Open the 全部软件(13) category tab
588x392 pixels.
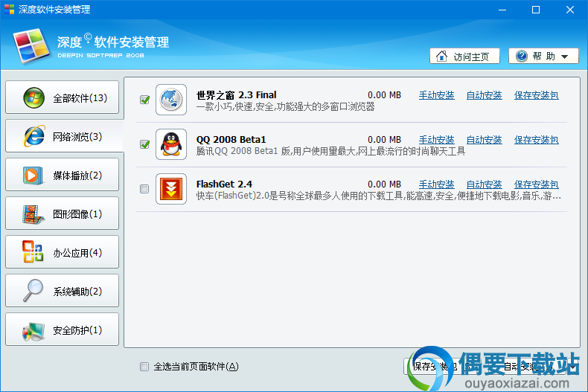pos(63,97)
